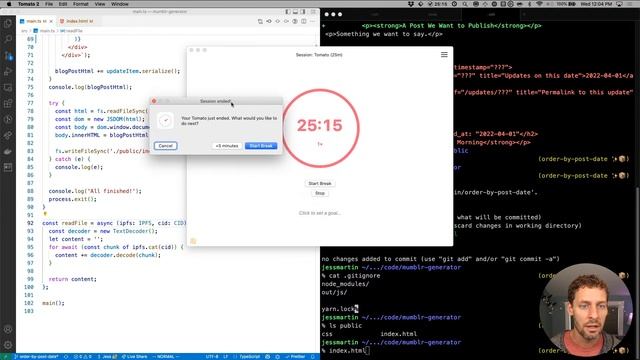The height and width of the screenshot is (360, 640).
Task: Open TypeScript language mode selector in status bar
Action: pyautogui.click(x=249, y=357)
